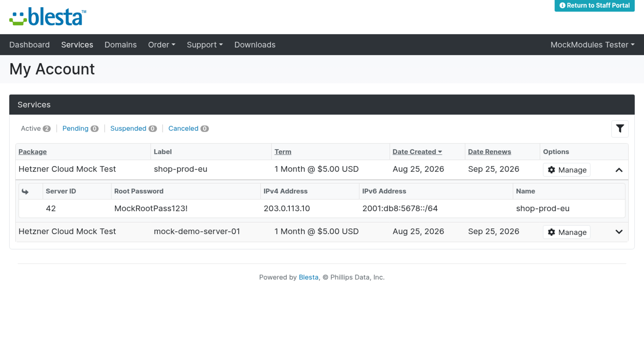Switch to the Pending services tab
The height and width of the screenshot is (362, 644).
(80, 129)
